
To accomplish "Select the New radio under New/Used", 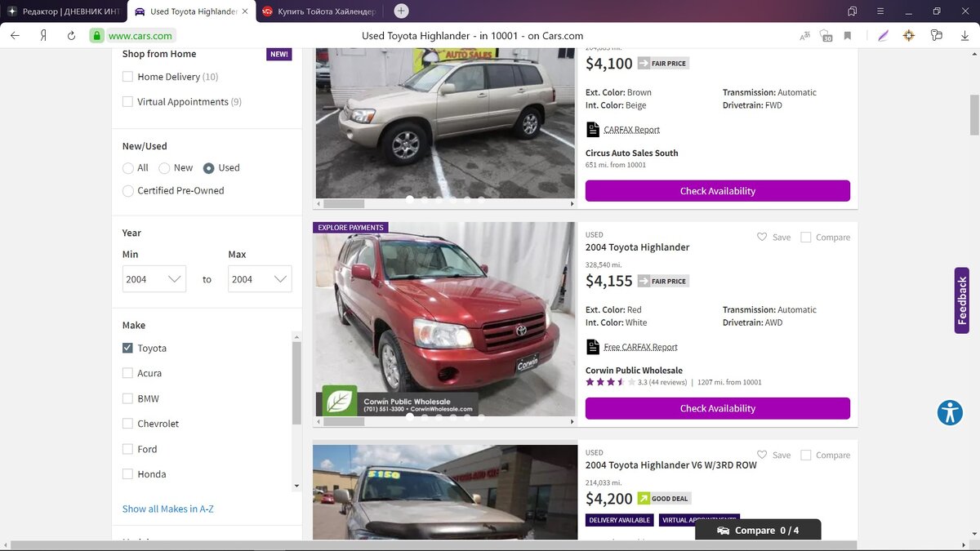I will tap(164, 168).
